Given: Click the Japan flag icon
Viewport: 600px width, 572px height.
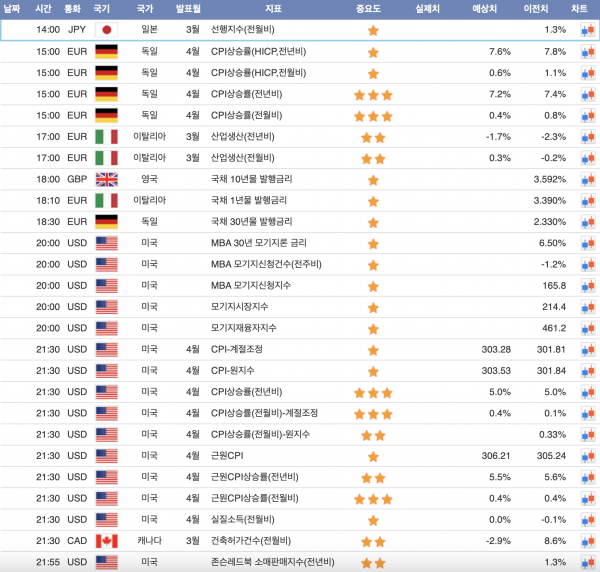Looking at the screenshot, I should tap(106, 30).
